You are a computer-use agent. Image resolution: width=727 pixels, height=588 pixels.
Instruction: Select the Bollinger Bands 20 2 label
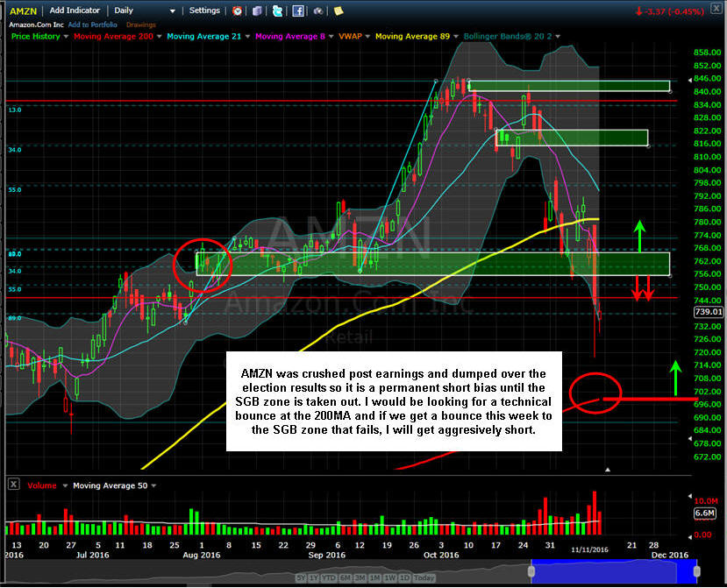[508, 36]
